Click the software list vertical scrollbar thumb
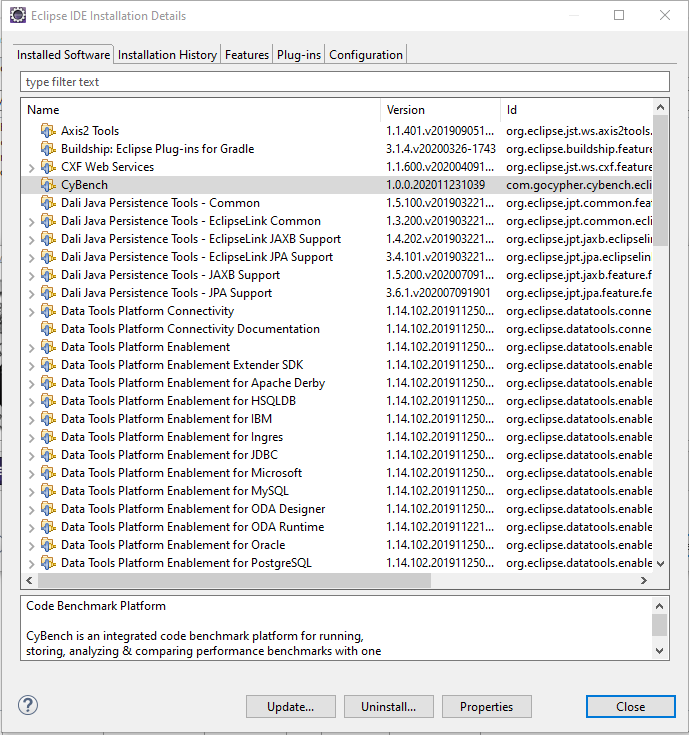This screenshot has height=735, width=689. [660, 180]
